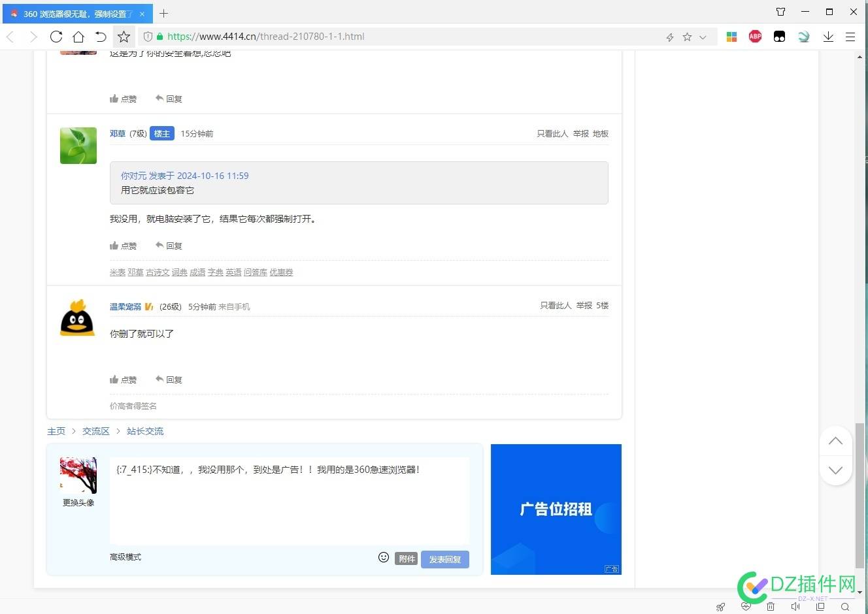Open 温柔宠溺 username profile link
The image size is (868, 614).
pos(125,306)
